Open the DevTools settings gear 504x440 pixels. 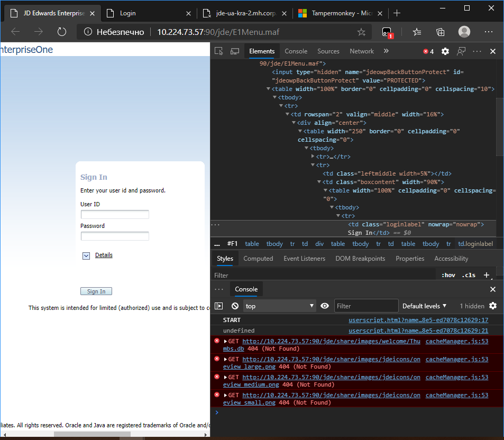point(445,51)
